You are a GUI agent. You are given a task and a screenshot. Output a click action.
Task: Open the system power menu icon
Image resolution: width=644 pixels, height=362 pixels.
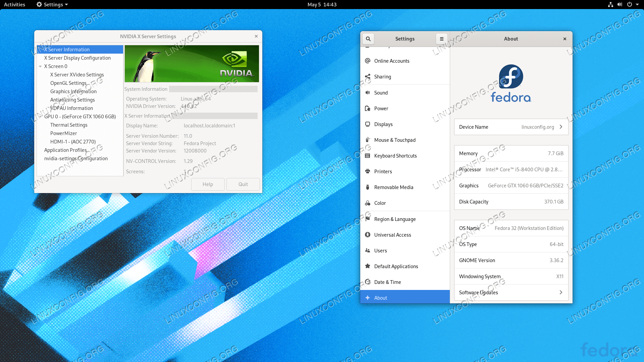point(629,4)
